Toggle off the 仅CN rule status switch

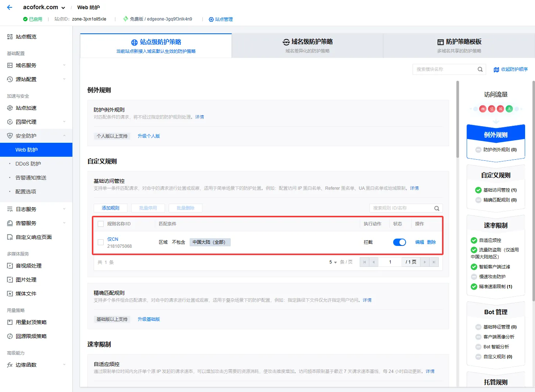[399, 242]
